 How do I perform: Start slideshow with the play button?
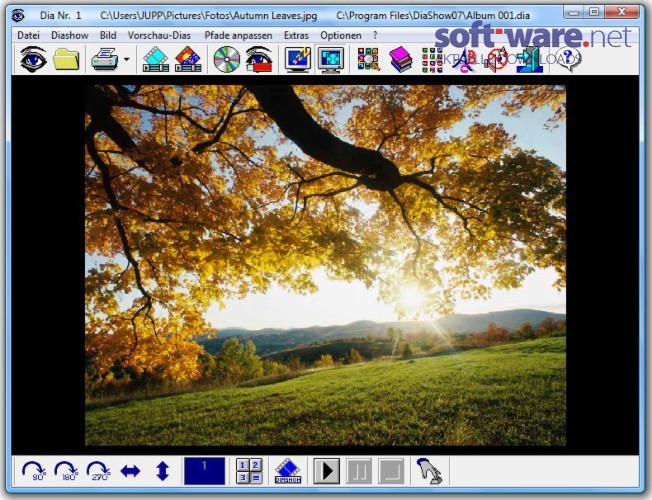326,471
